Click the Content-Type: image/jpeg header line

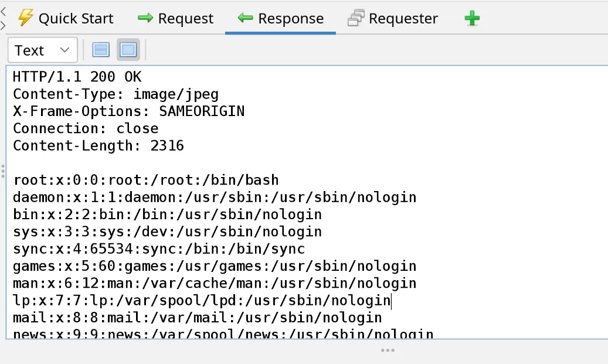(x=116, y=94)
